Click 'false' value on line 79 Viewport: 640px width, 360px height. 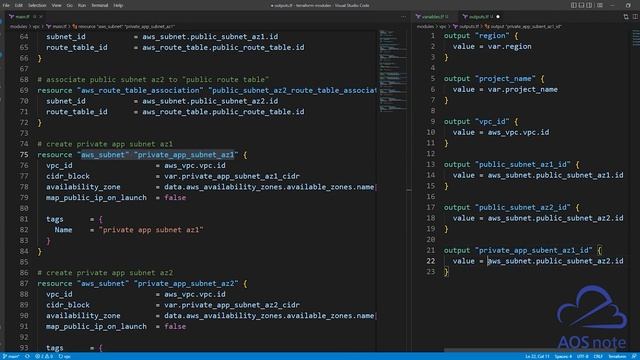click(x=175, y=198)
